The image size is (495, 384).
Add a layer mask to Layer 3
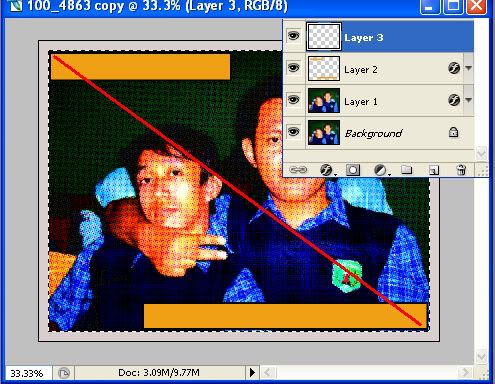tap(353, 170)
